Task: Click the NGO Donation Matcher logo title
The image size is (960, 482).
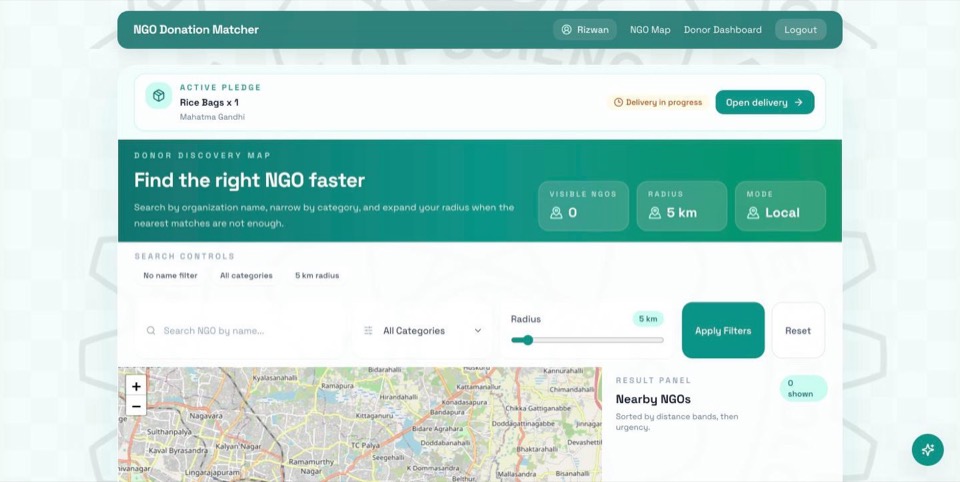Action: pyautogui.click(x=196, y=29)
